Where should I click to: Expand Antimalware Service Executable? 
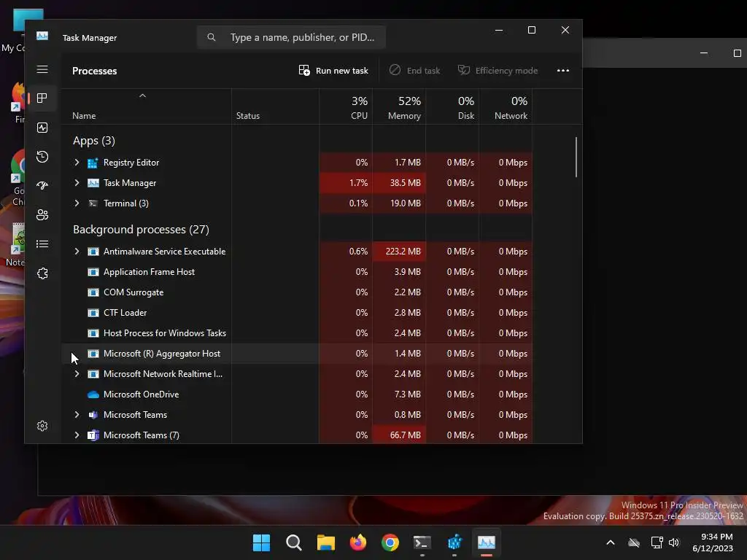(77, 252)
